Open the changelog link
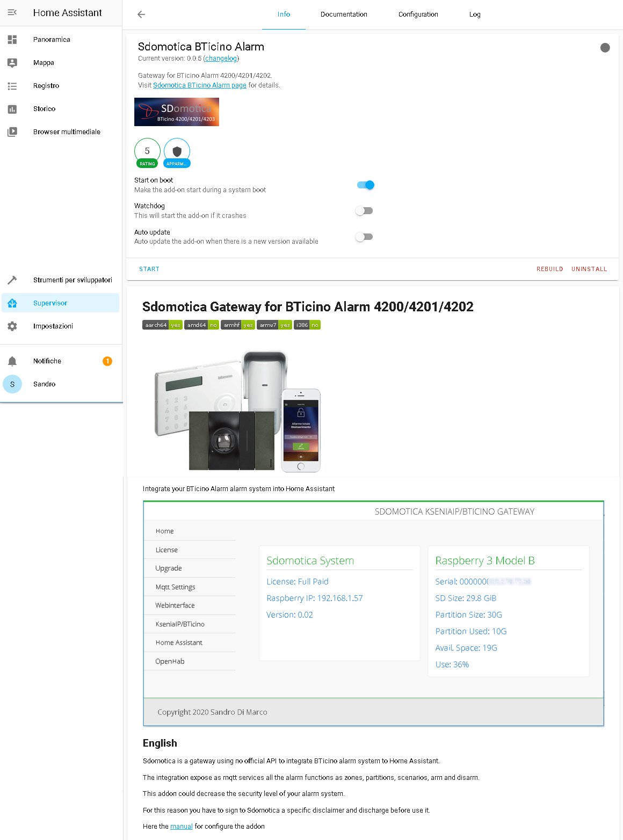 click(x=221, y=59)
